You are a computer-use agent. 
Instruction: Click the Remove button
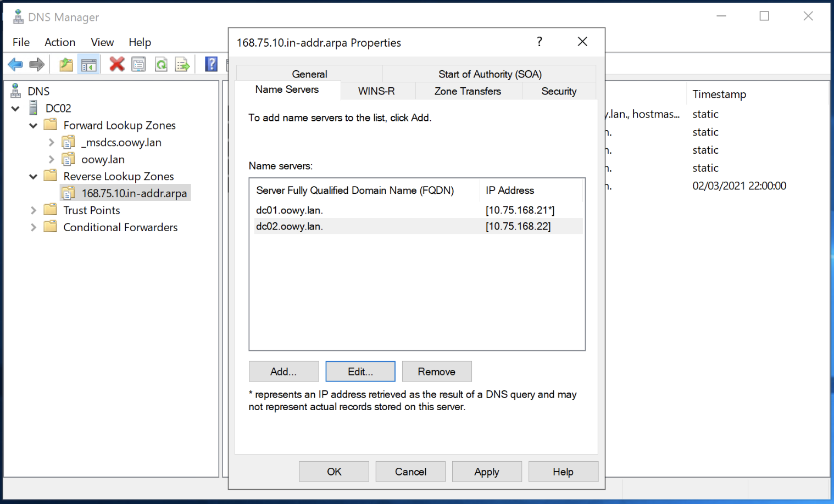436,372
